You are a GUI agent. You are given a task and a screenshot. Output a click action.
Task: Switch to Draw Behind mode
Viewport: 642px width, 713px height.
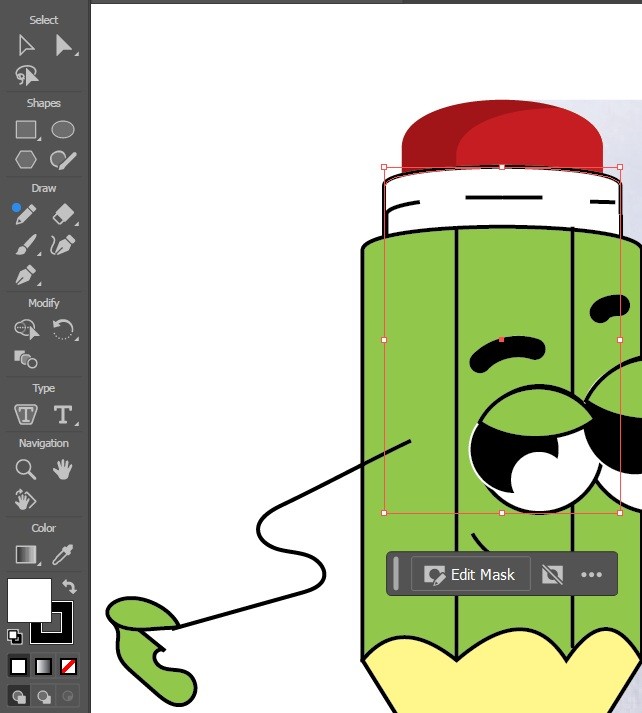43,696
